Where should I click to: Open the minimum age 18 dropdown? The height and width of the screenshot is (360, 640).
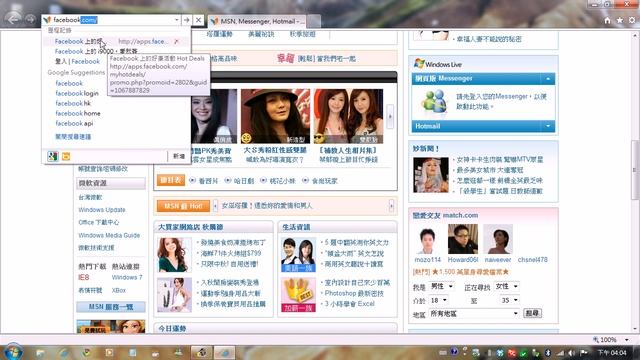[x=439, y=300]
